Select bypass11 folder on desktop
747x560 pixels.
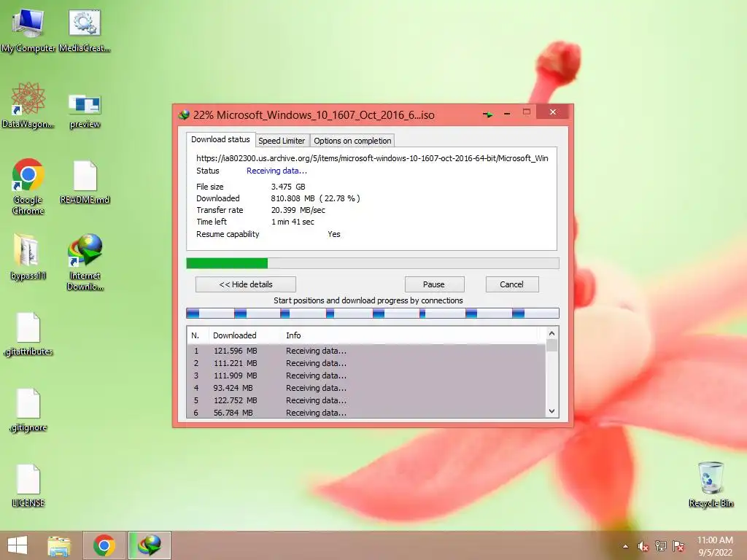point(28,257)
